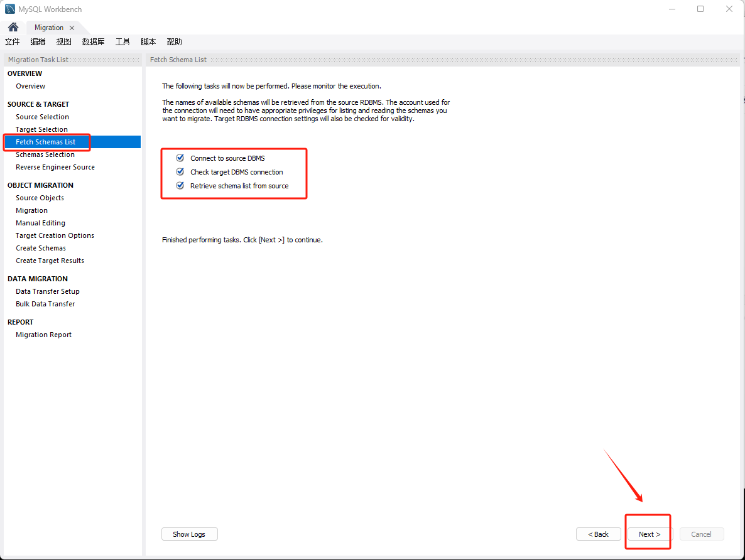Click the Cancel button
745x560 pixels.
pyautogui.click(x=701, y=534)
